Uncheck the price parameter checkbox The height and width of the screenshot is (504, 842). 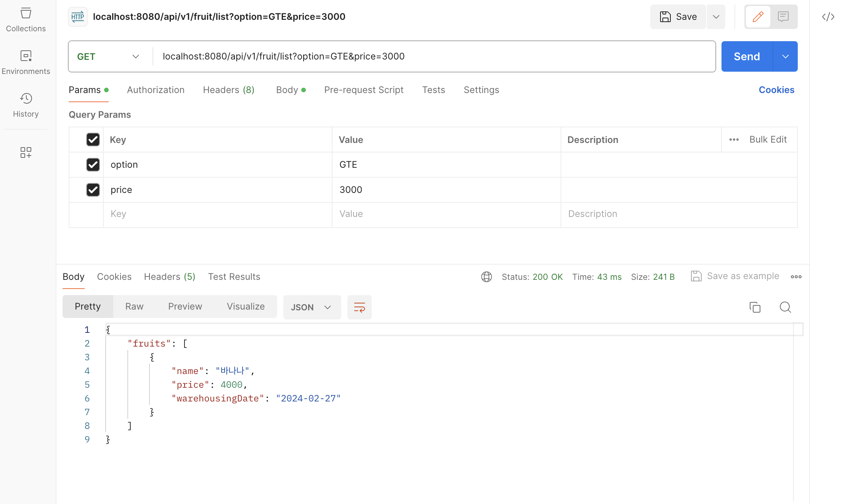(x=93, y=190)
